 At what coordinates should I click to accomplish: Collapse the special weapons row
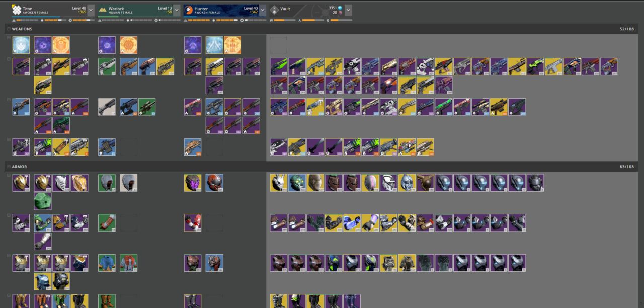point(9,100)
